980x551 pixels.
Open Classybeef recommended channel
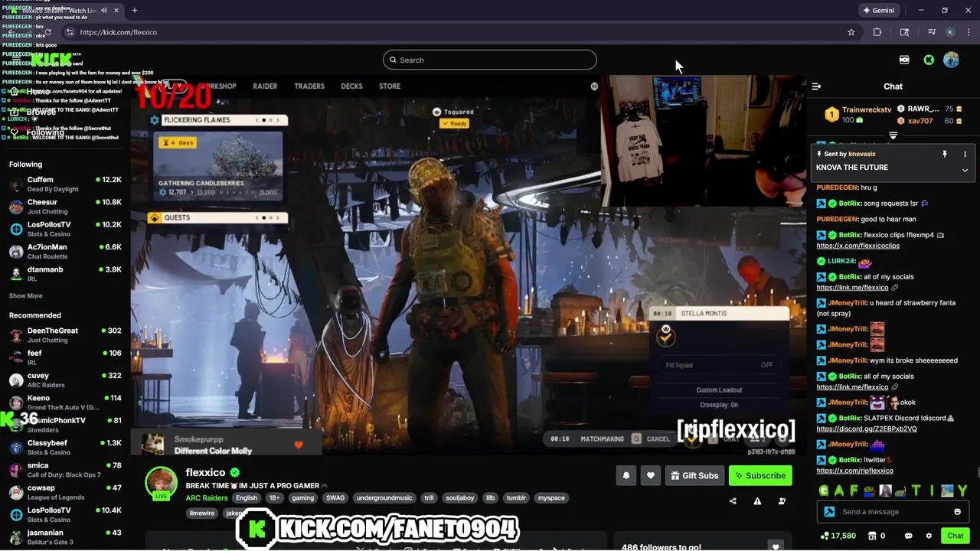point(65,448)
